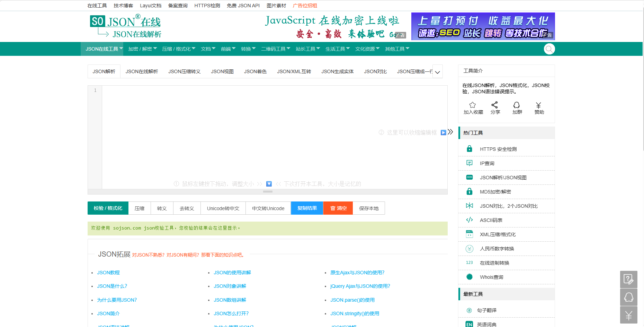The width and height of the screenshot is (644, 327).
Task: Open the feedback question-mark icon on right edge
Action: 628,279
